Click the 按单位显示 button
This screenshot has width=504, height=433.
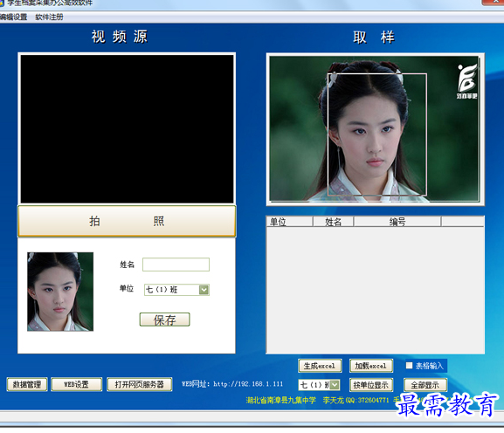[371, 385]
